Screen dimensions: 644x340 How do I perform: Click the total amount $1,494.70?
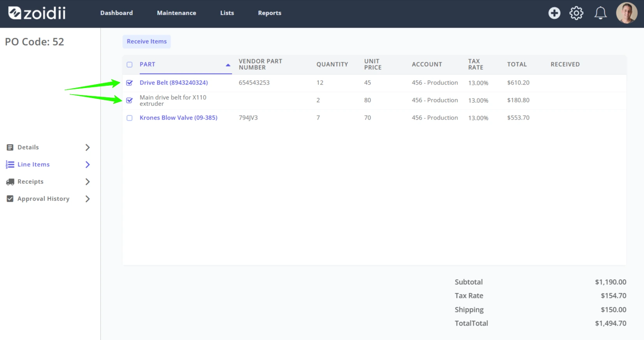(610, 323)
